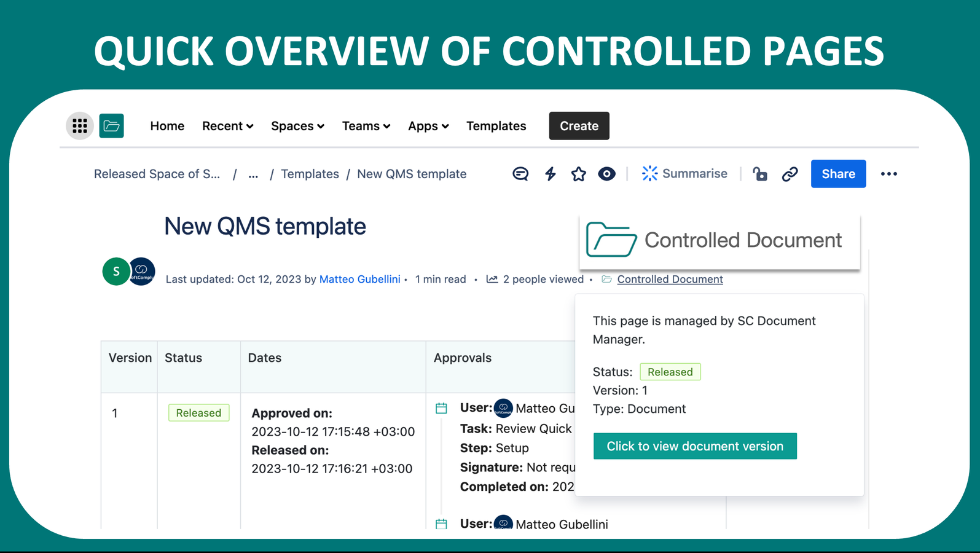
Task: Star this page as favorite
Action: tap(578, 174)
